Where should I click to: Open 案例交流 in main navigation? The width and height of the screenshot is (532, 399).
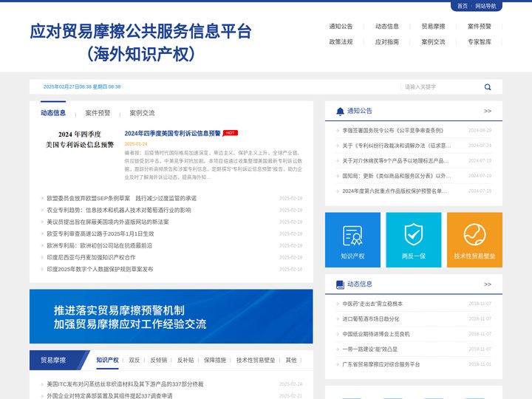pos(433,41)
